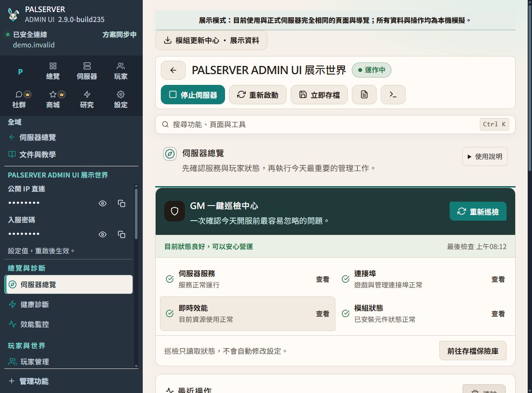Expand the 使用說明 disclosure
The width and height of the screenshot is (532, 393).
485,156
